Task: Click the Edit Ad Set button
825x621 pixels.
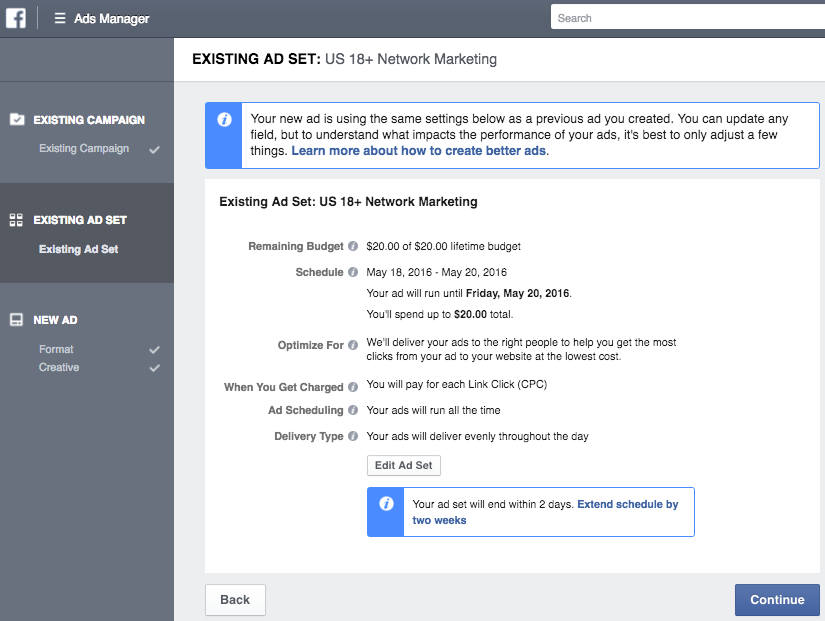Action: pyautogui.click(x=404, y=465)
